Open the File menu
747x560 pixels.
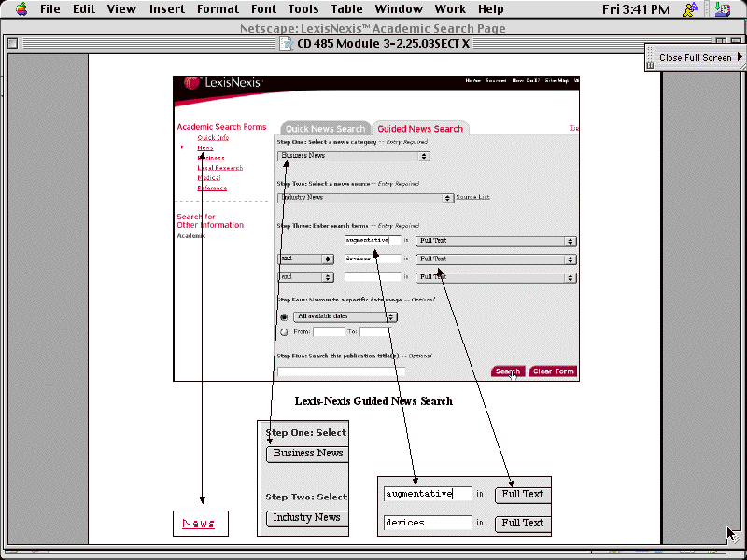click(x=50, y=9)
